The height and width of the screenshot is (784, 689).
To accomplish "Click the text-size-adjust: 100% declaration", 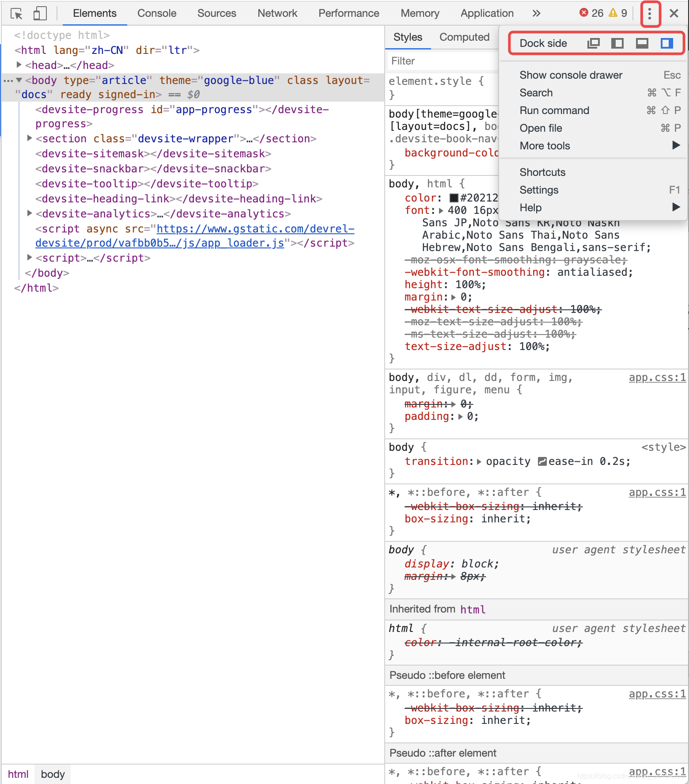I will coord(477,346).
